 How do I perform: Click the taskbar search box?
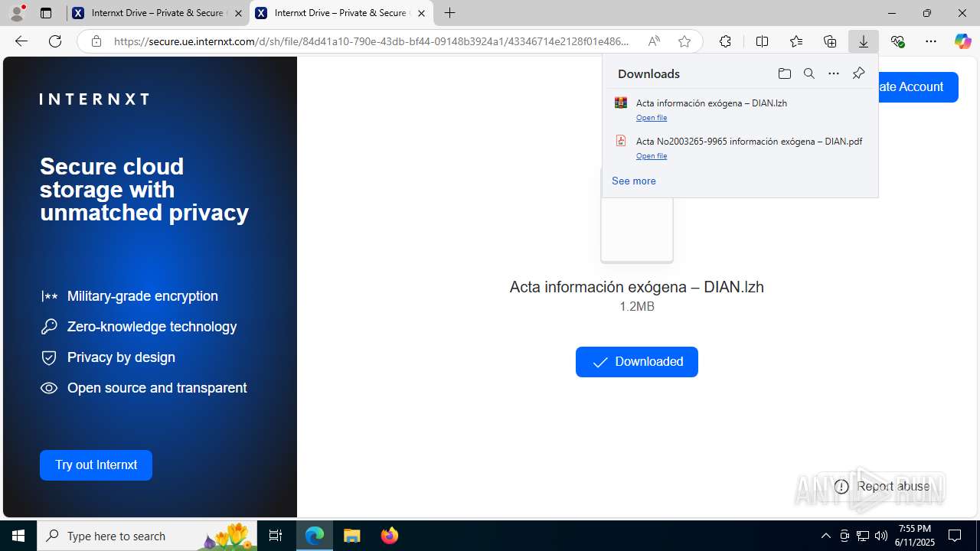pyautogui.click(x=147, y=536)
